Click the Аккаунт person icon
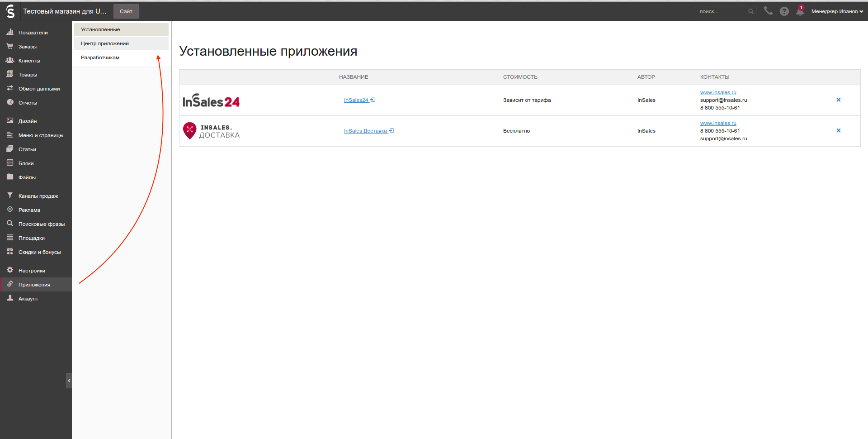This screenshot has width=868, height=439. (x=10, y=298)
